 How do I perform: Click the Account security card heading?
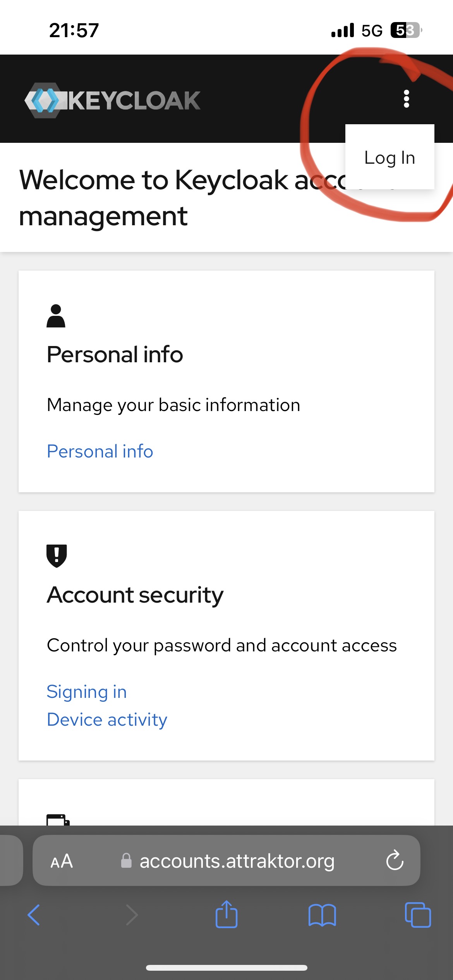click(x=135, y=595)
